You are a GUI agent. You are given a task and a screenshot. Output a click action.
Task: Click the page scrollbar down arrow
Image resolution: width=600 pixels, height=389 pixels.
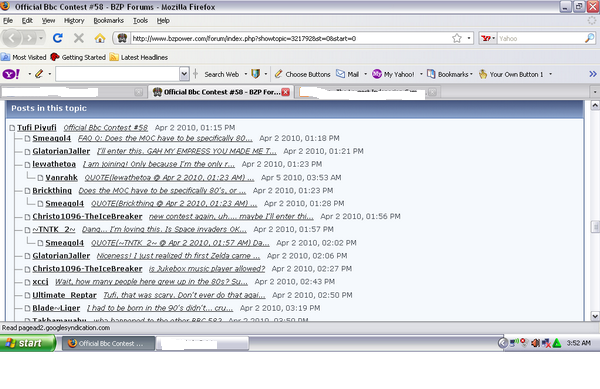[x=595, y=316]
